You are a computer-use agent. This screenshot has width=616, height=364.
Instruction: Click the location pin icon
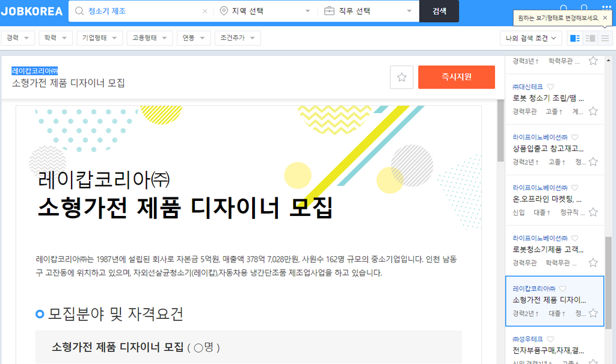point(224,11)
